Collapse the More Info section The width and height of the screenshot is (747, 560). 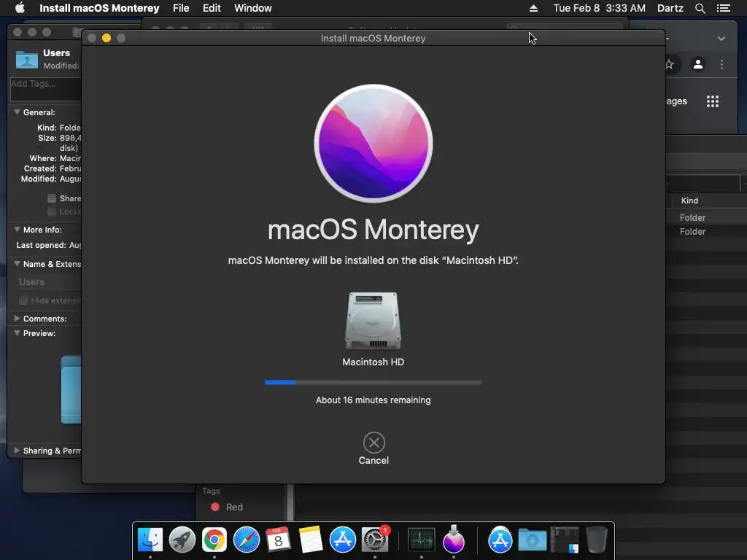pos(18,229)
